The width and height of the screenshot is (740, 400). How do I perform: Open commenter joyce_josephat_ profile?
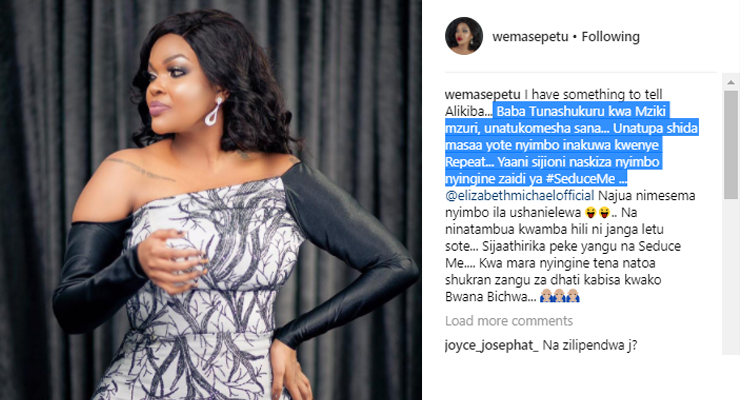491,345
